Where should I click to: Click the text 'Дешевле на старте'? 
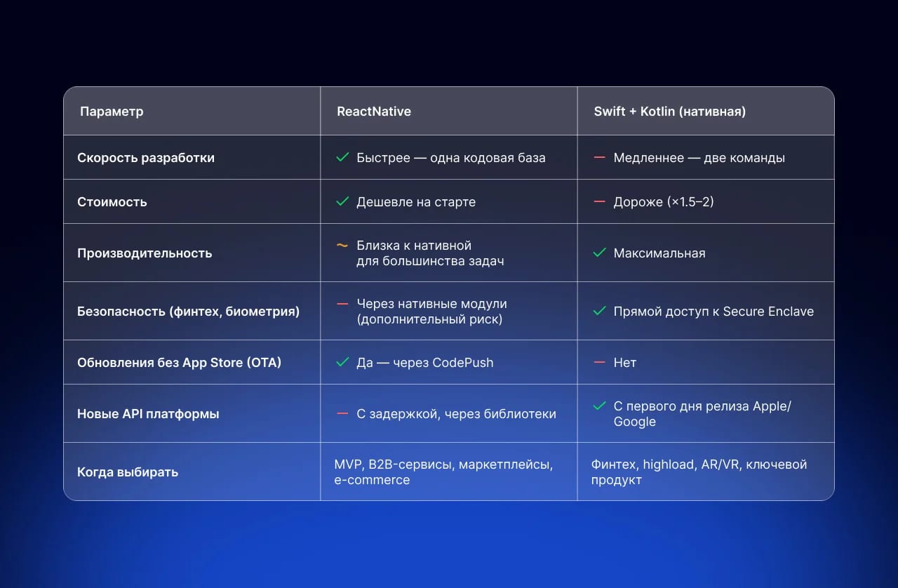(416, 201)
